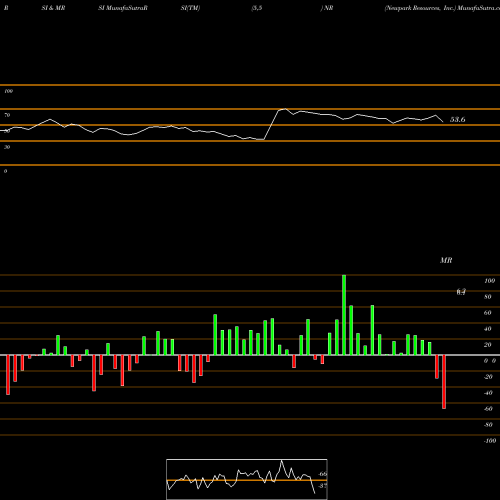500x500 pixels.
Task: Click the MR panel title label
Action: point(446,260)
